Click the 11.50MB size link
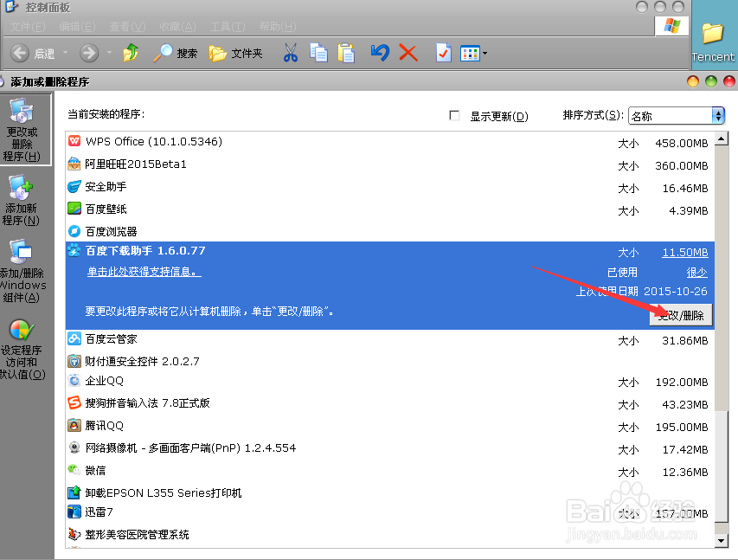This screenshot has height=560, width=738. click(x=685, y=253)
